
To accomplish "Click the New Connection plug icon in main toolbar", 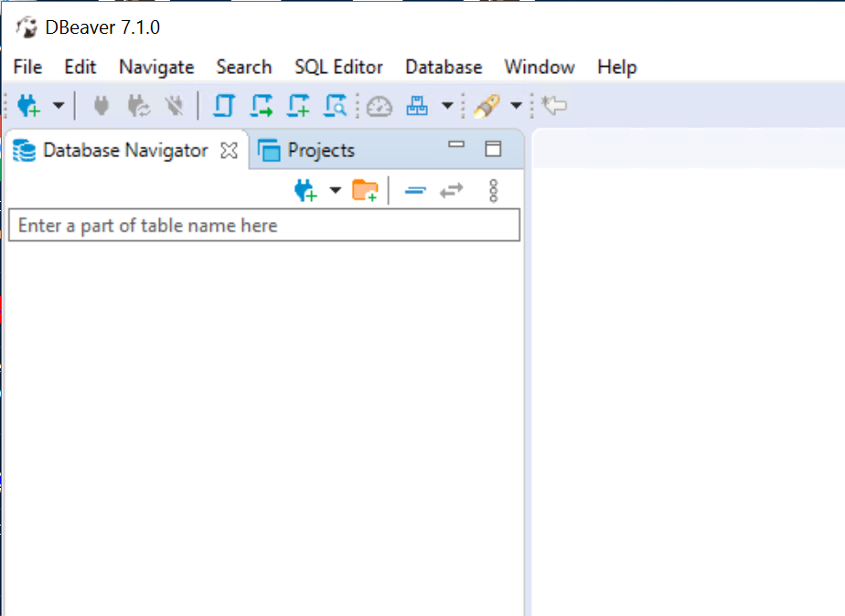I will coord(28,106).
